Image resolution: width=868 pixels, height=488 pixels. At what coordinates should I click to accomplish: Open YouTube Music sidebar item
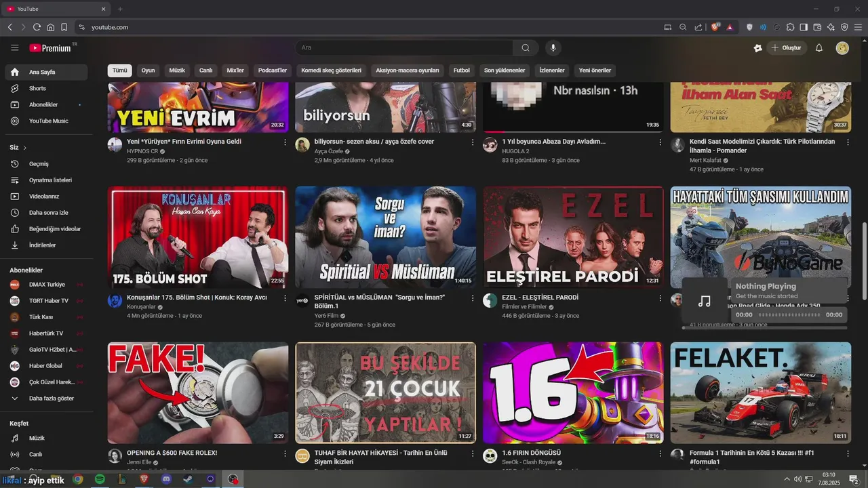46,121
